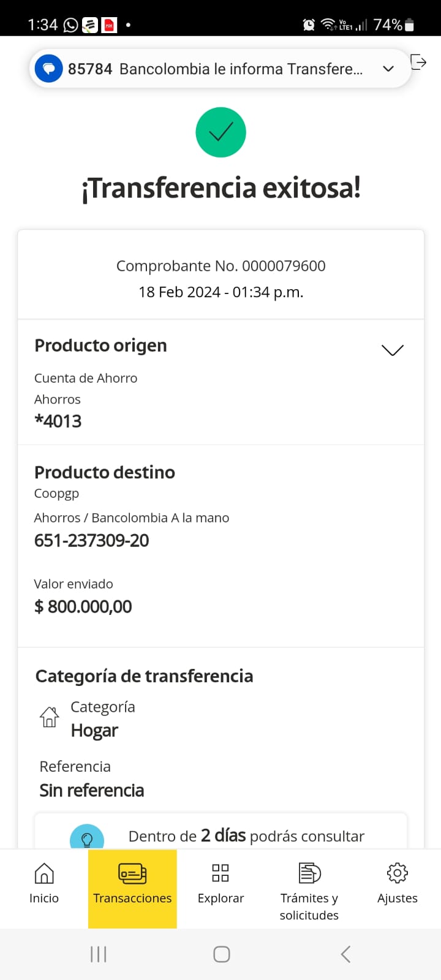The height and width of the screenshot is (980, 441).
Task: Tap the logout icon at top right
Action: 418,62
